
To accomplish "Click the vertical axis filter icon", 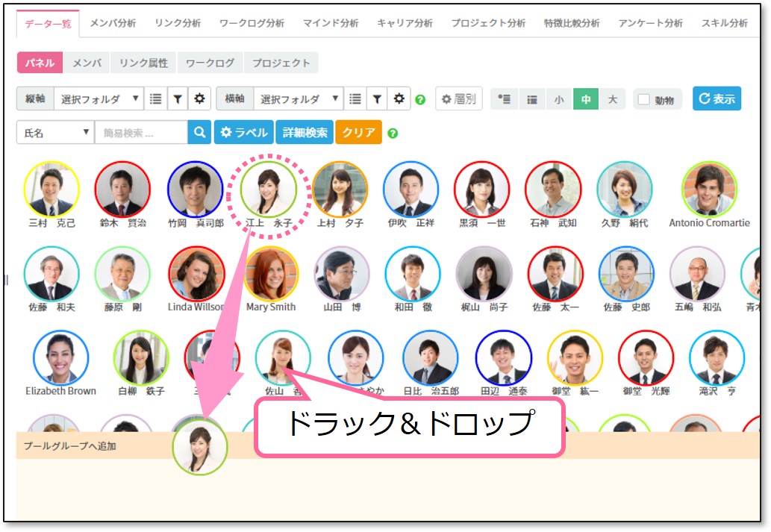I will pyautogui.click(x=177, y=98).
